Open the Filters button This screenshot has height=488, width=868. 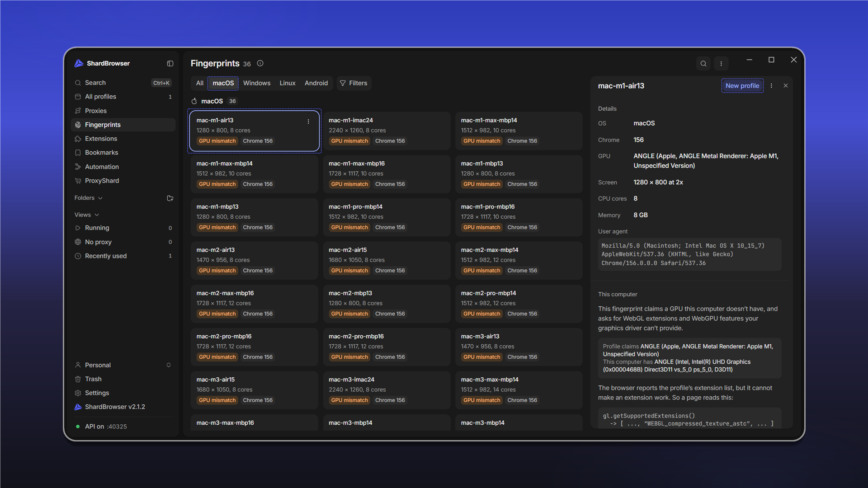pos(354,83)
